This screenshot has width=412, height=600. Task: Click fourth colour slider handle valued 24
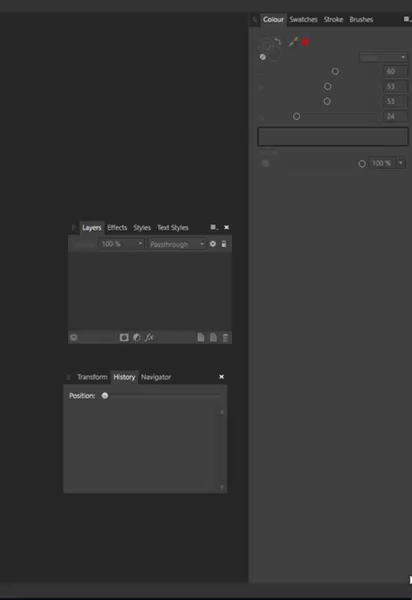(296, 116)
